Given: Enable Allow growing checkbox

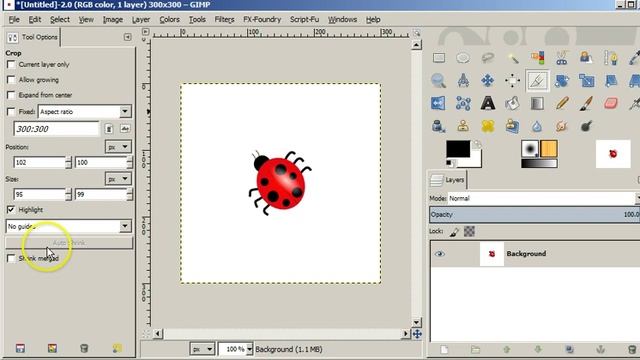Looking at the screenshot, I should click(x=11, y=80).
